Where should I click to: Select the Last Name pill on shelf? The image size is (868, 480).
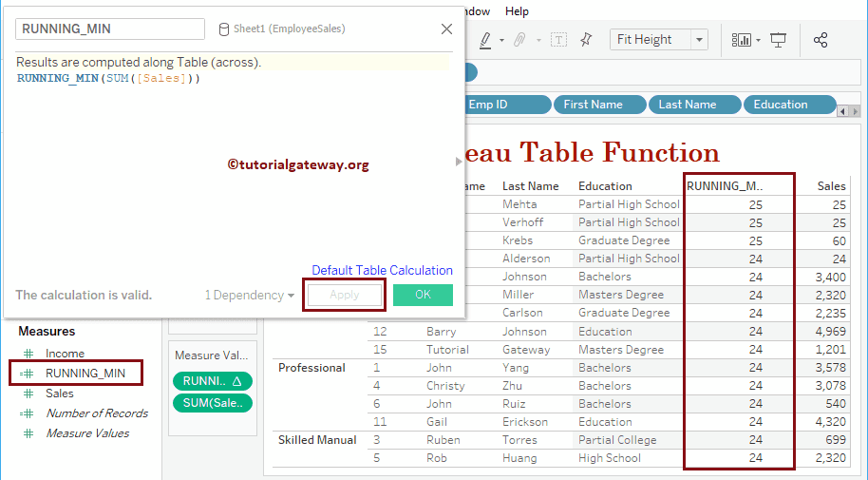695,105
